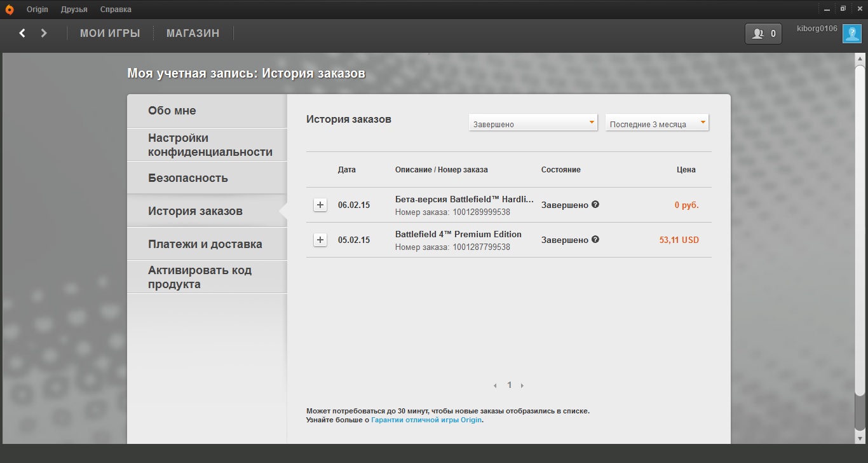This screenshot has height=463, width=868.
Task: Select Платежи и доставка in sidebar
Action: tap(205, 244)
